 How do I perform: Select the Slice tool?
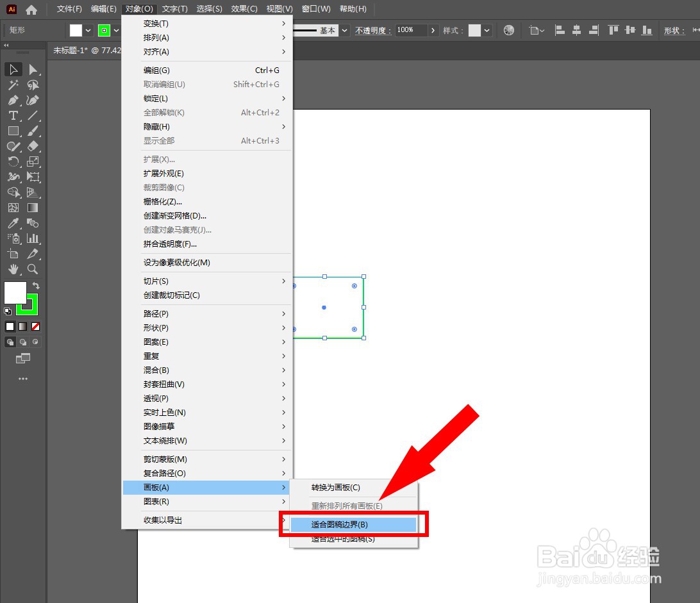pos(33,254)
